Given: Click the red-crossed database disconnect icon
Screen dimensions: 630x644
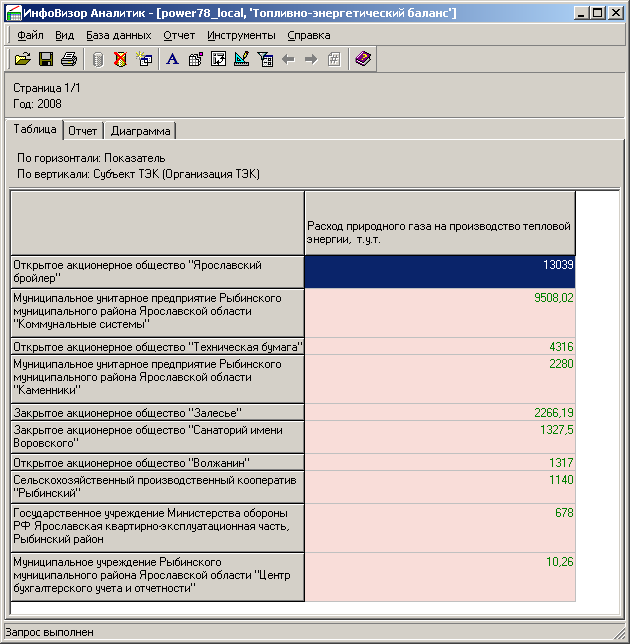Looking at the screenshot, I should click(x=120, y=59).
